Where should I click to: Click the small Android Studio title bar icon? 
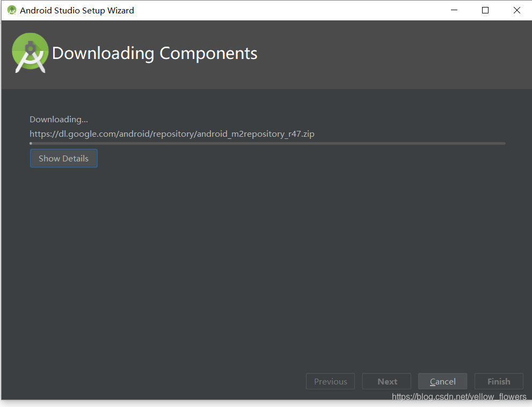(12, 10)
